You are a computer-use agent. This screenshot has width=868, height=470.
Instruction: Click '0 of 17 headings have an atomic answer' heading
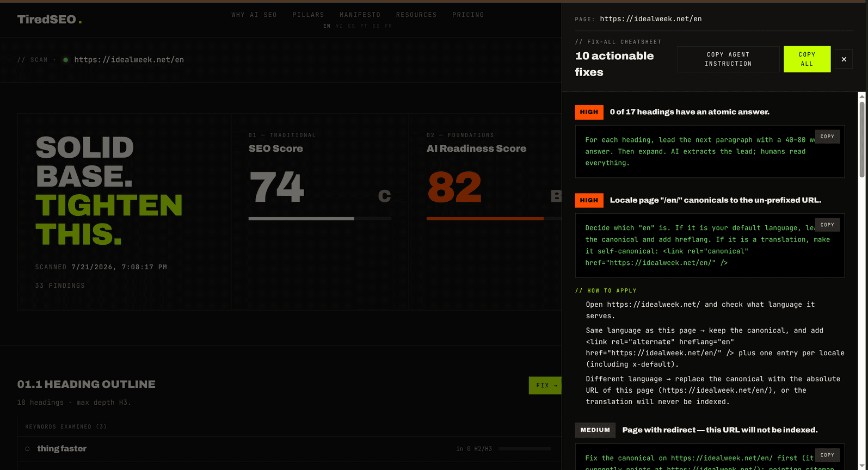tap(690, 112)
